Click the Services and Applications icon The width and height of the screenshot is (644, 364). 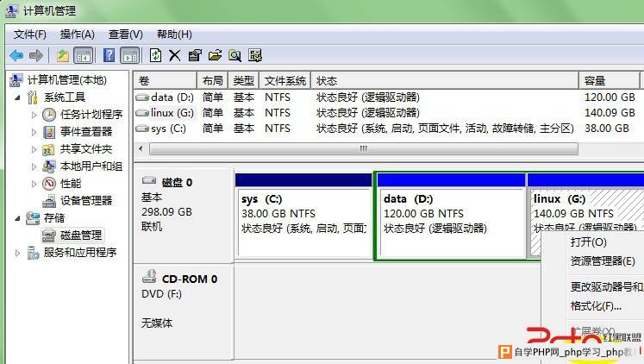(33, 253)
